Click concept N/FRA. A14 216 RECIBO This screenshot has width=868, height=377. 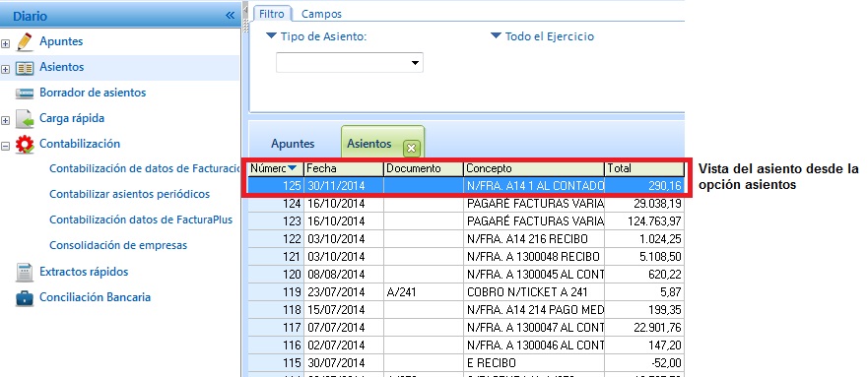534,239
